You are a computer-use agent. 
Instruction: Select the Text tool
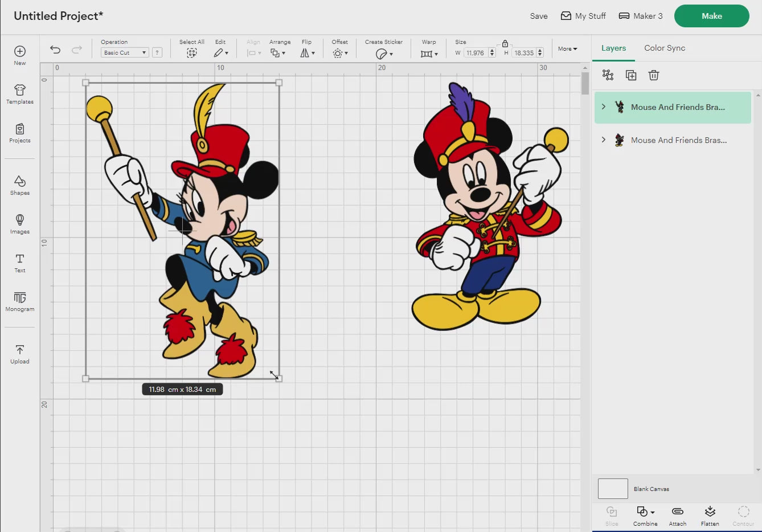click(20, 263)
